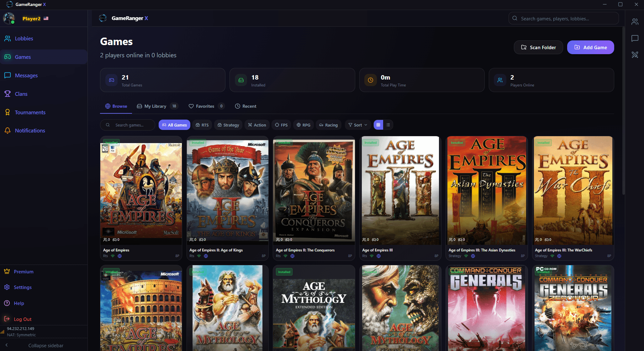
Task: Click the Total Play Time clock icon
Action: [x=371, y=80]
